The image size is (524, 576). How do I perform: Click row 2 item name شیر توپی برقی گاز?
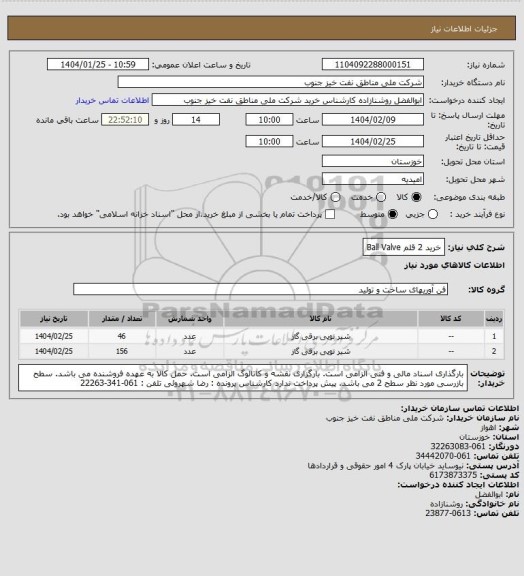click(320, 352)
